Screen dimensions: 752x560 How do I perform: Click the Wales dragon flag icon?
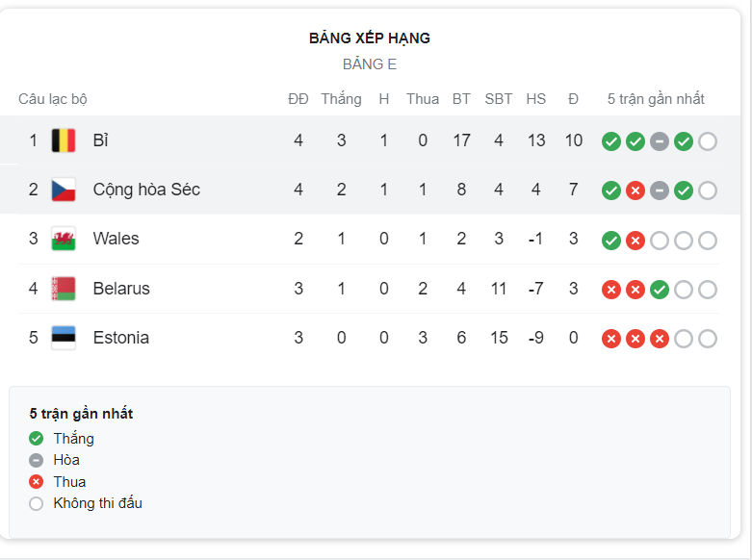64,239
